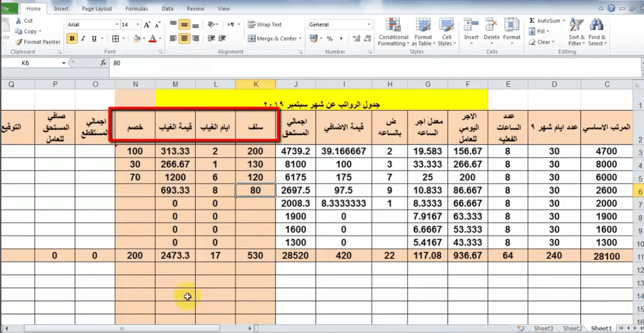Open the Copy dropdown arrow
The image size is (644, 333).
click(x=40, y=31)
